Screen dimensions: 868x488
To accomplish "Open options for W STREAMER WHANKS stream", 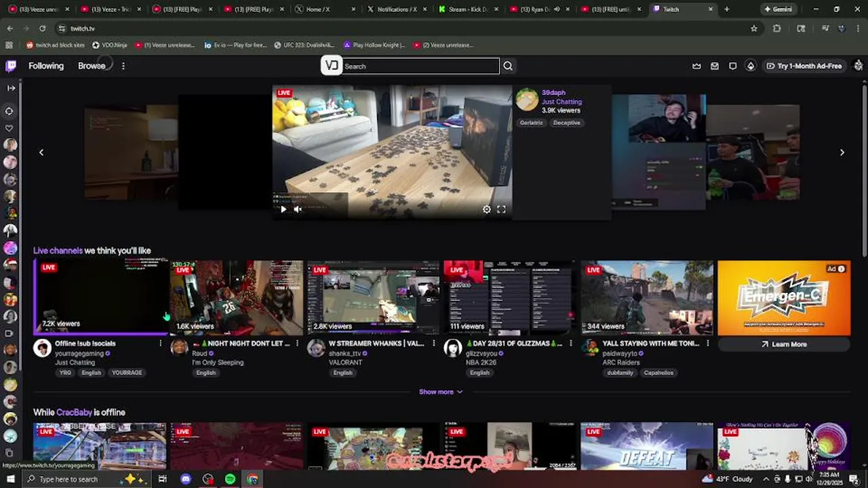I will click(x=434, y=344).
